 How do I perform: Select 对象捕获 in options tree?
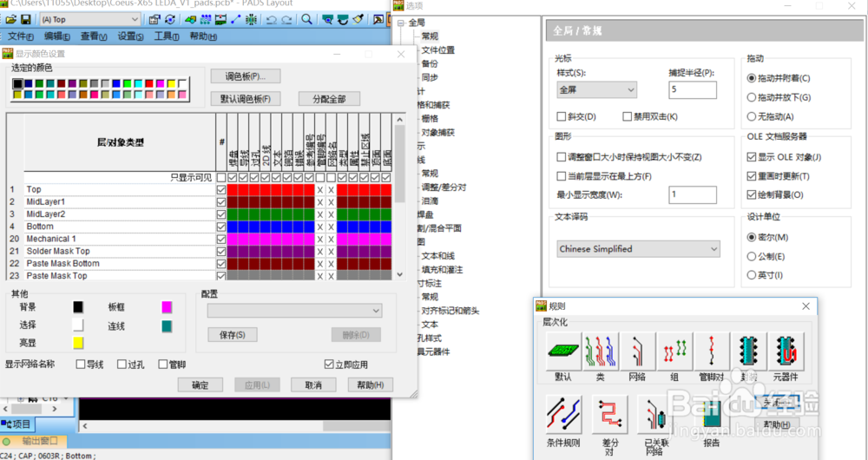click(x=437, y=132)
